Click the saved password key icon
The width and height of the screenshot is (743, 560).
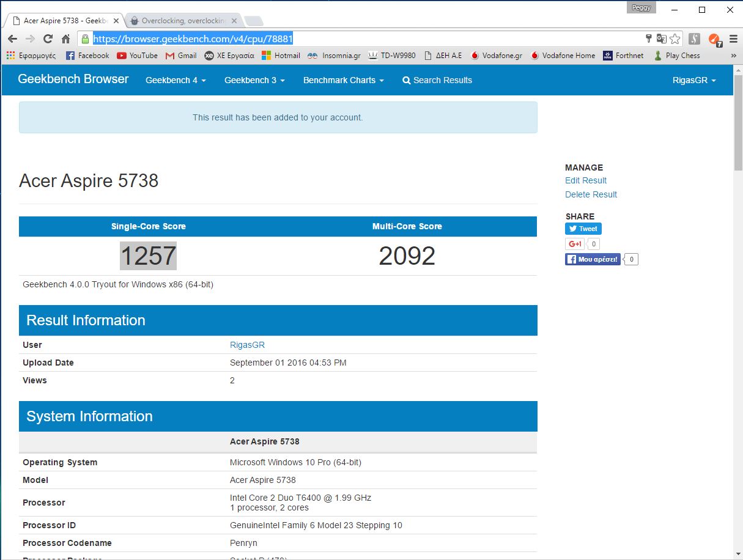point(649,39)
